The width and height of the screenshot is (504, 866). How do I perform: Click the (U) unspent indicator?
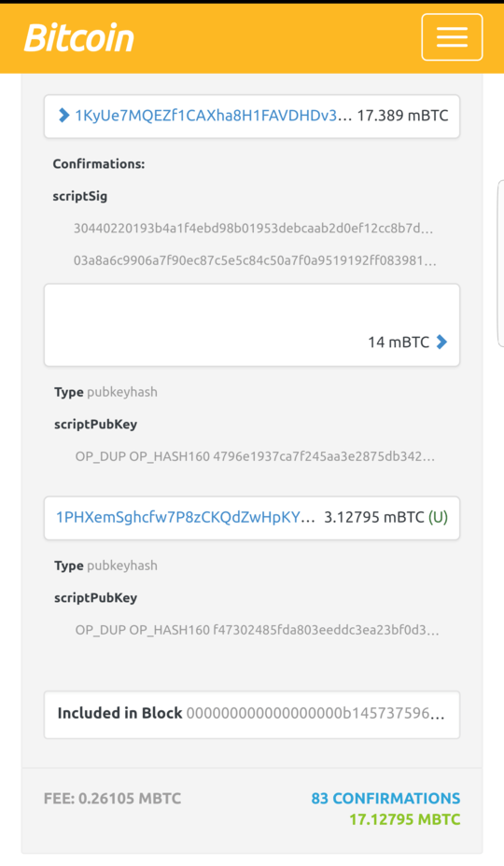coord(439,518)
